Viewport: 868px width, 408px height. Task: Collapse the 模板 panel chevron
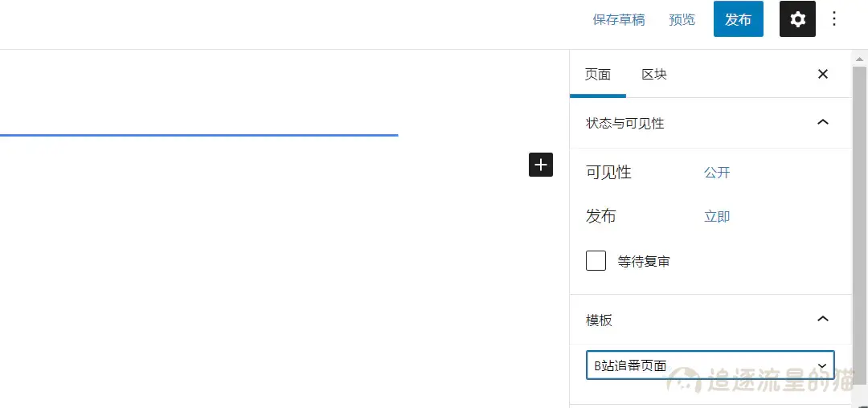click(x=822, y=320)
